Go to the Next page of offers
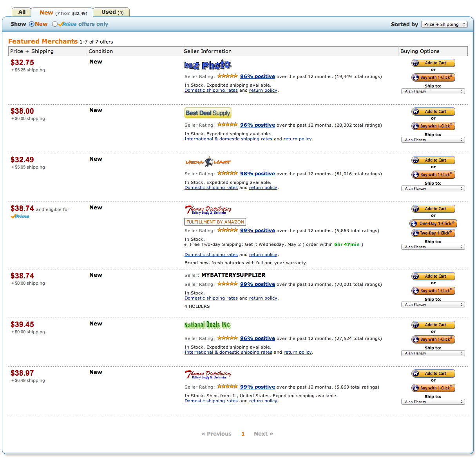Screen dimensions: 476x458 click(x=263, y=434)
